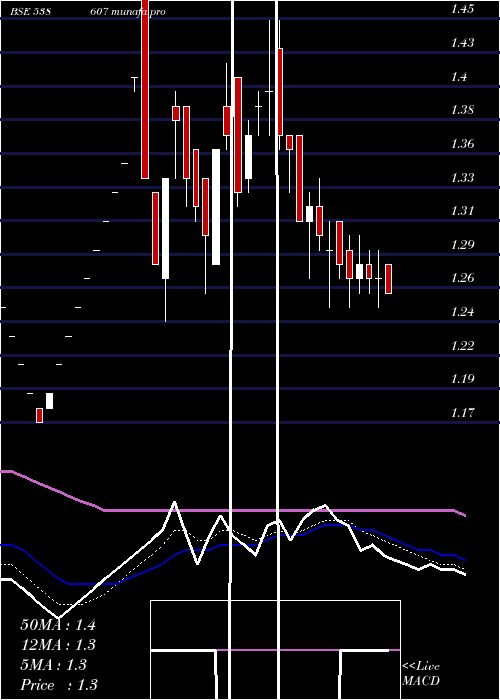Screen dimensions: 500x700
Task: Select the 1.29 price level label
Action: (x=462, y=245)
